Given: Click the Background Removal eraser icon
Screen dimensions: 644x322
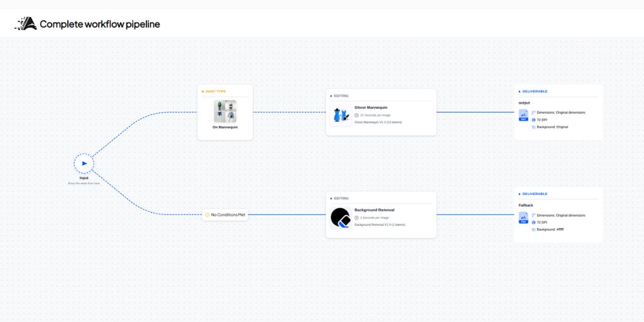Looking at the screenshot, I should pos(341,218).
